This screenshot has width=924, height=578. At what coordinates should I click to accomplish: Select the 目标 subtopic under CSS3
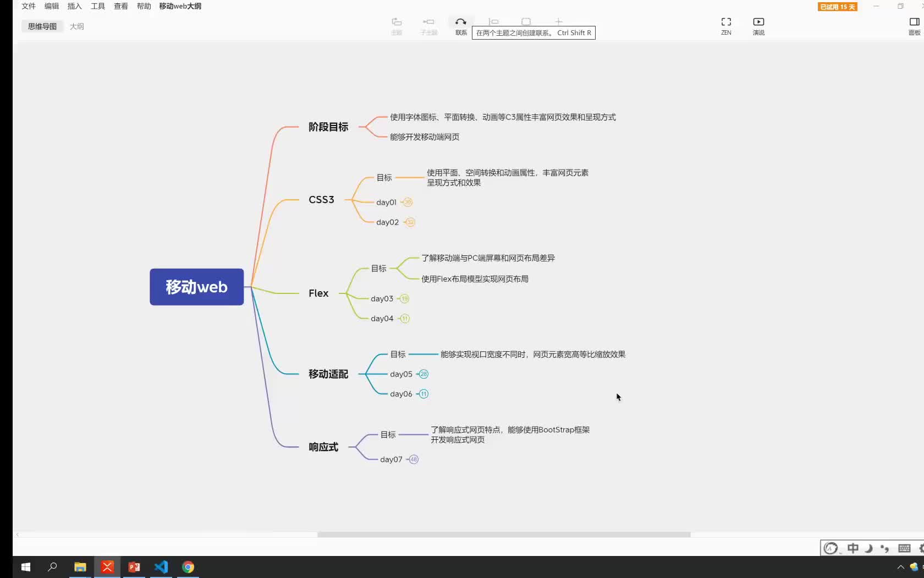click(x=384, y=178)
